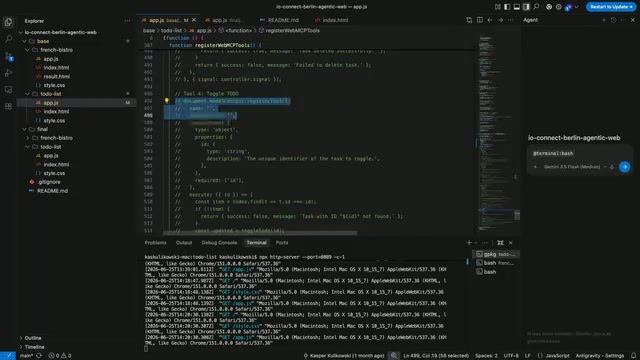Open Agent conversation history
The image size is (640, 360).
tap(613, 20)
